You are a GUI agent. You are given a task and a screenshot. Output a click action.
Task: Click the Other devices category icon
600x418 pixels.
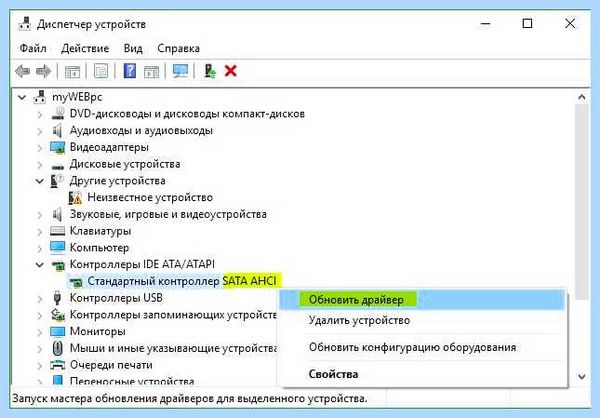tap(57, 181)
